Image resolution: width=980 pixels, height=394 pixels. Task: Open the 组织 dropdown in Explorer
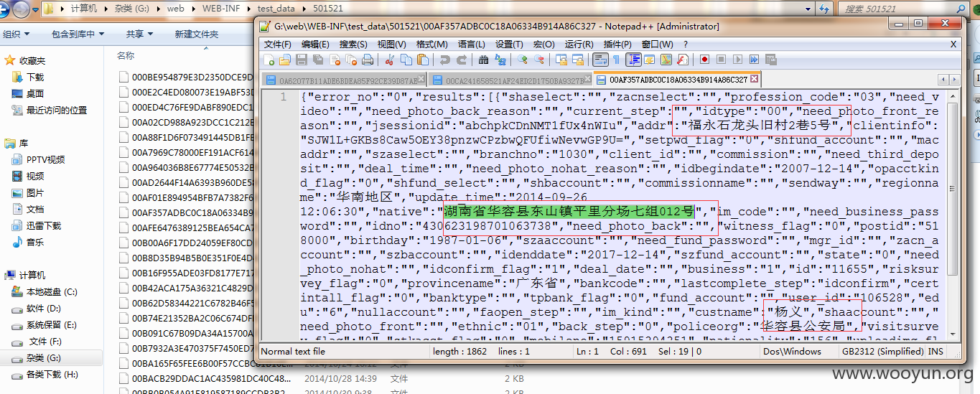[16, 34]
